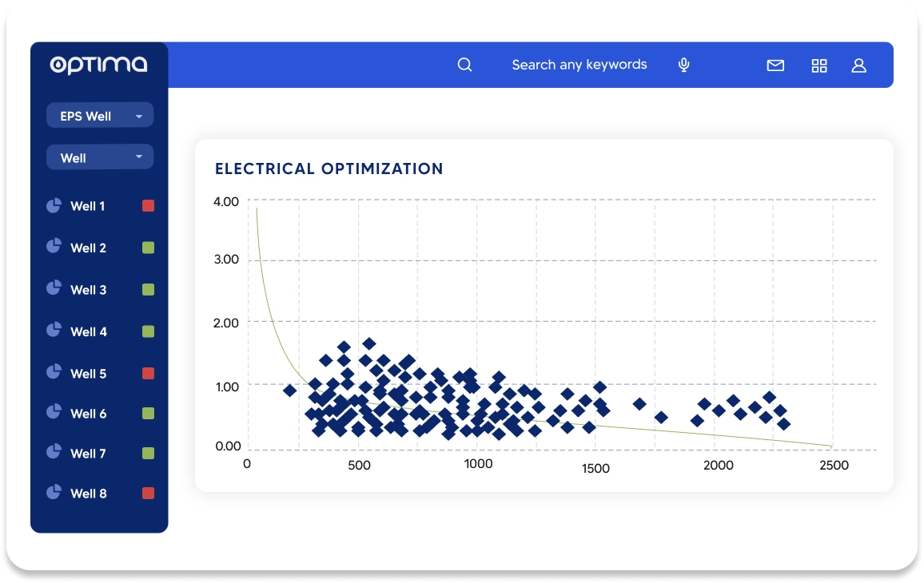Expand the Well dropdown
The width and height of the screenshot is (924, 583).
[x=100, y=157]
